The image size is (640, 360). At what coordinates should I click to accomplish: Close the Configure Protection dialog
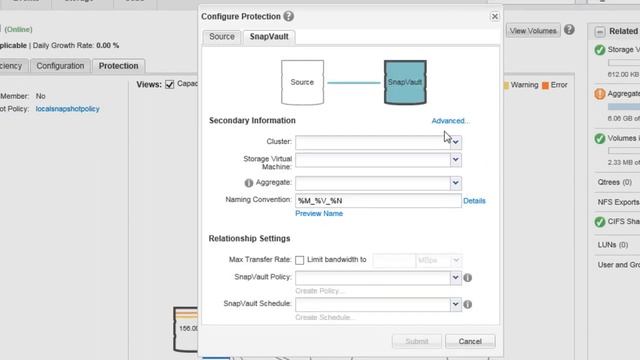[x=494, y=16]
